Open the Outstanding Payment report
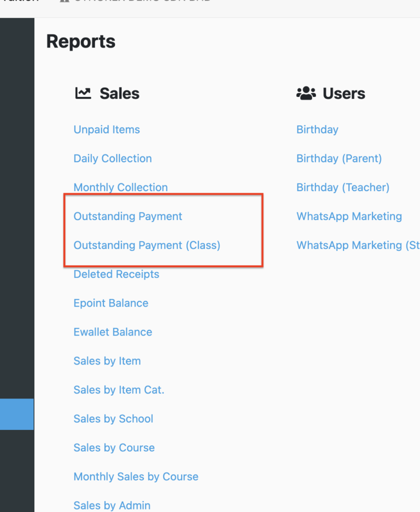Screen dimensions: 420x512 [x=127, y=216]
